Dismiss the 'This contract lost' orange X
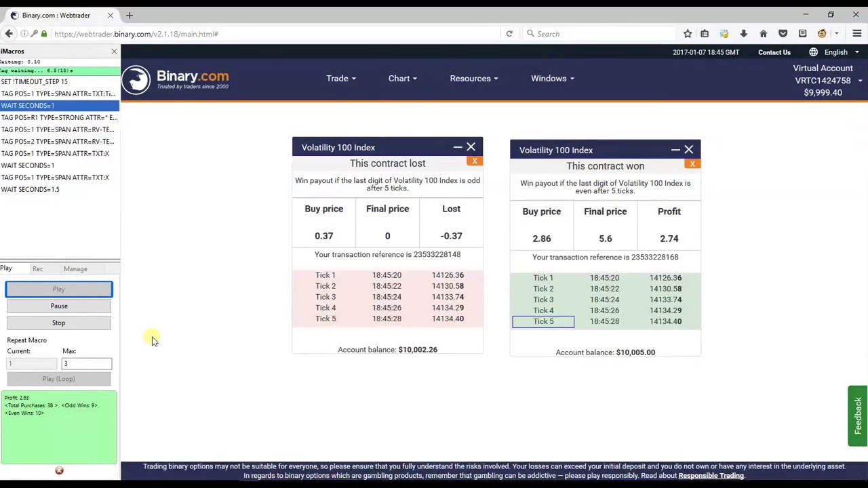This screenshot has height=488, width=868. point(475,161)
